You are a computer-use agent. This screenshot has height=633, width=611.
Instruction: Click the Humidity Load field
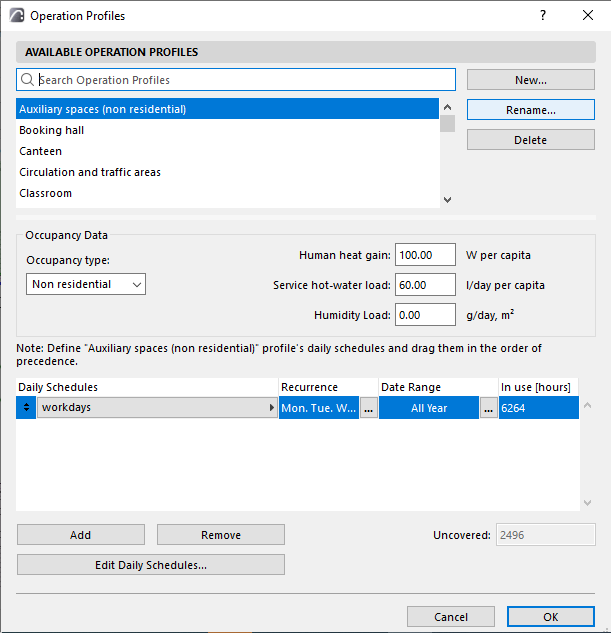tap(425, 314)
